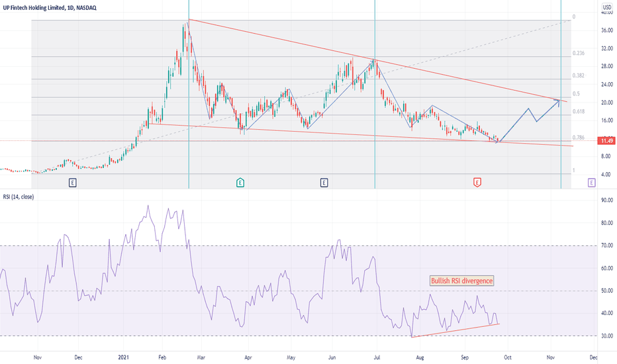Click the 50.00 RSI axis value
Image resolution: width=617 pixels, height=364 pixels.
tap(607, 291)
